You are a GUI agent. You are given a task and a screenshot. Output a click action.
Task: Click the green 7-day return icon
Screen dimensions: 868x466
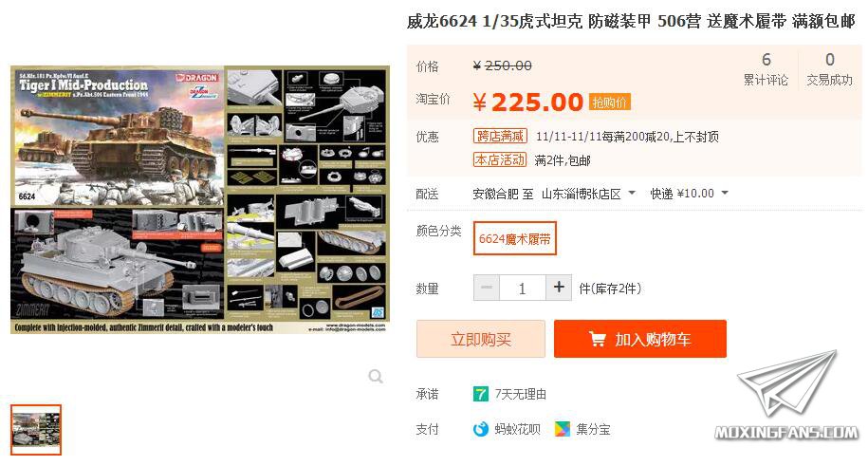point(481,394)
